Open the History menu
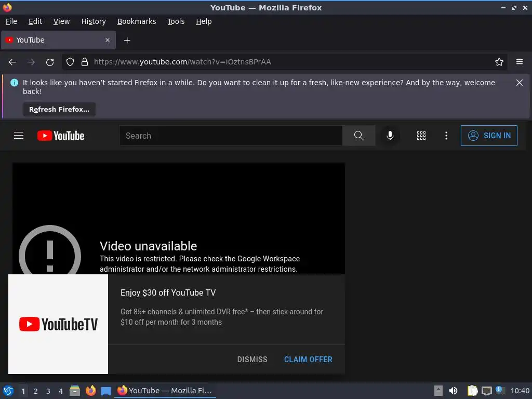532x399 pixels. pyautogui.click(x=94, y=21)
